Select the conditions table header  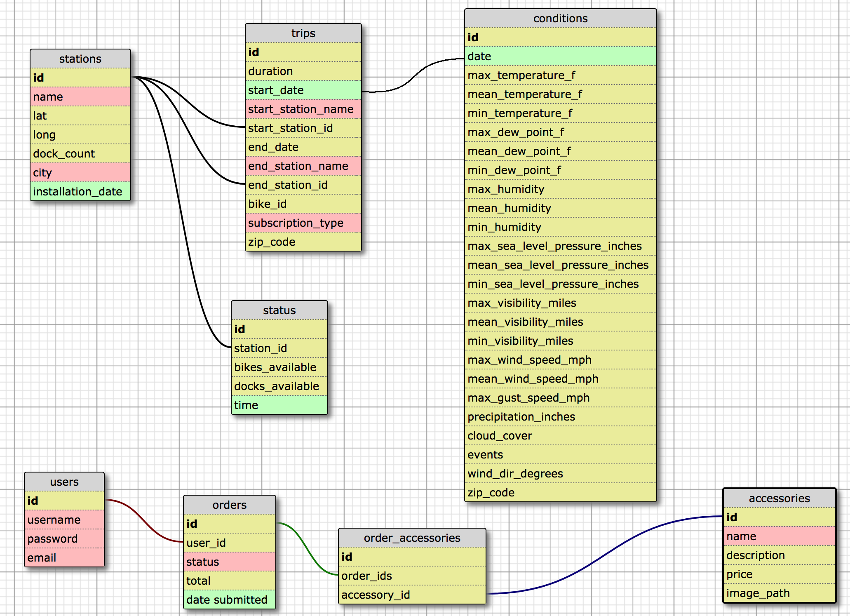pos(561,19)
